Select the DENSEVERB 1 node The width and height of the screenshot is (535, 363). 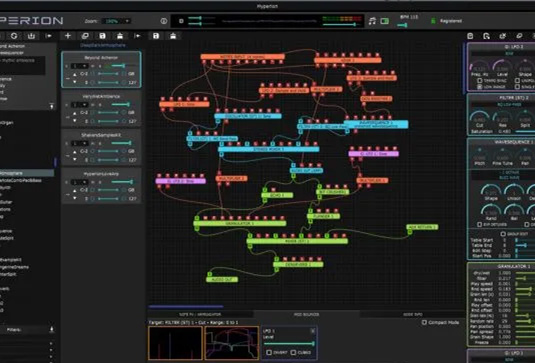[x=298, y=264]
